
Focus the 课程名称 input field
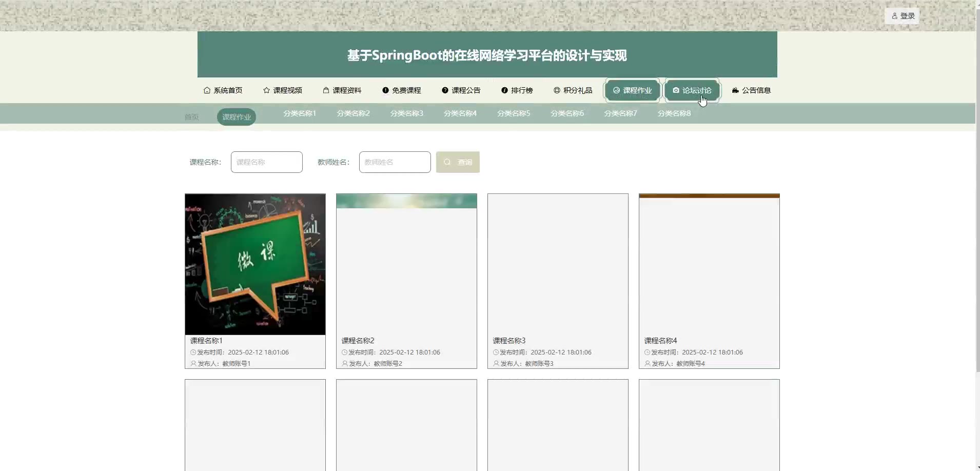click(x=266, y=162)
